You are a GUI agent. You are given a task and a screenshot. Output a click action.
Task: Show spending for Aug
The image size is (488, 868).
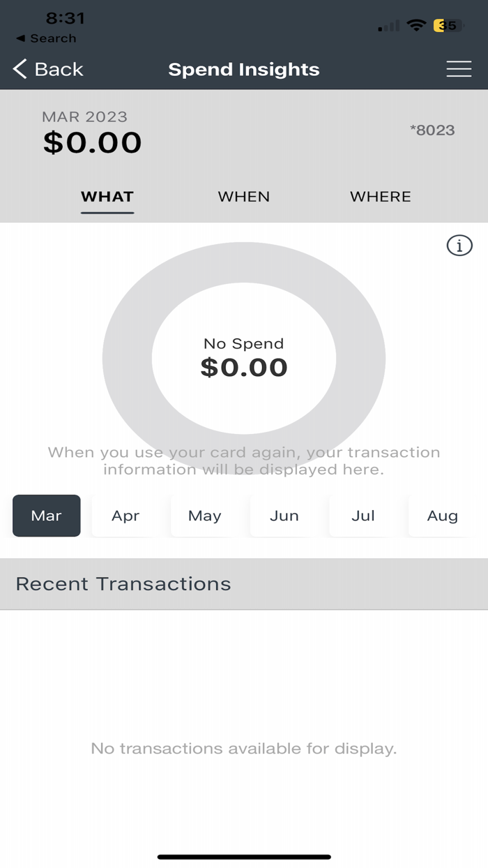[443, 516]
